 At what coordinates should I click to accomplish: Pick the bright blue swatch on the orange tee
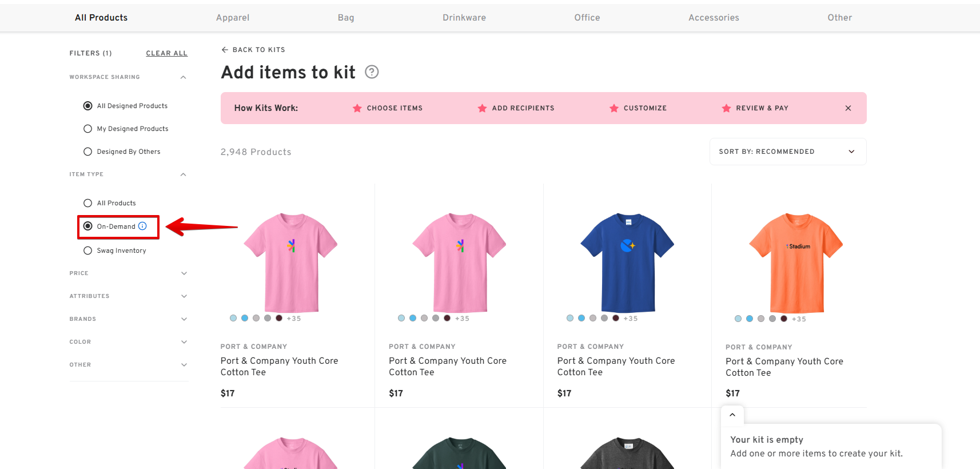[x=750, y=319]
